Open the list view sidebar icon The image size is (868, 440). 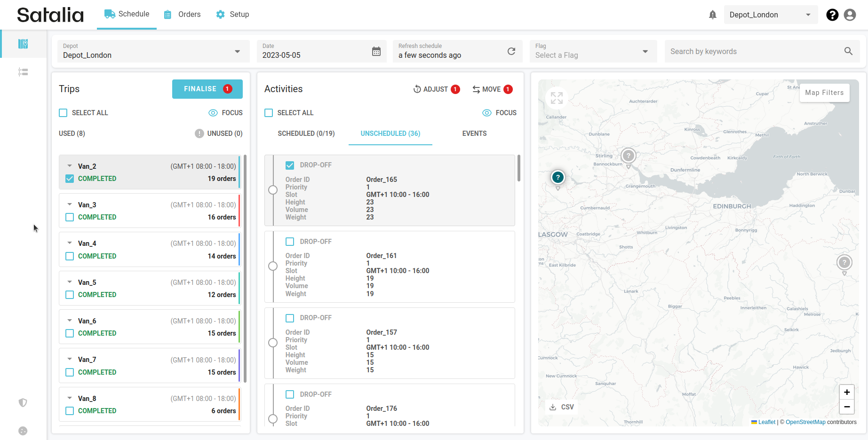coord(23,72)
